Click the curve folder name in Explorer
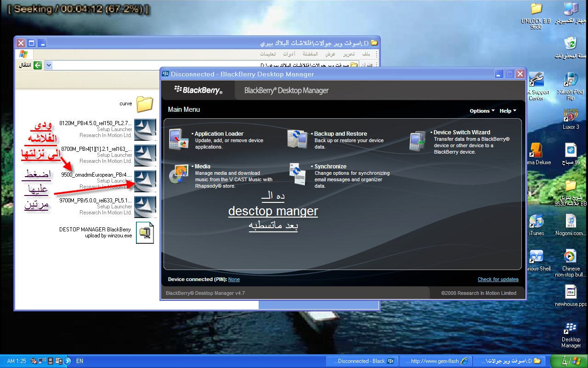Viewport: 588px width, 368px height. tap(126, 104)
